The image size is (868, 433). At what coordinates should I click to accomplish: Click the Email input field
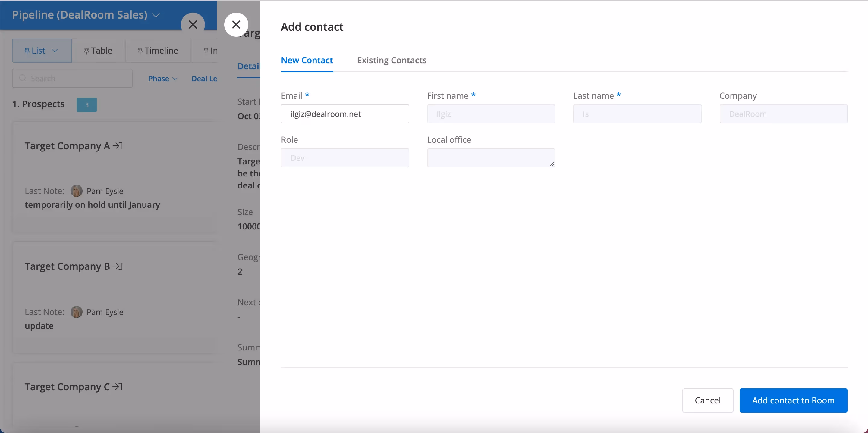(x=345, y=114)
